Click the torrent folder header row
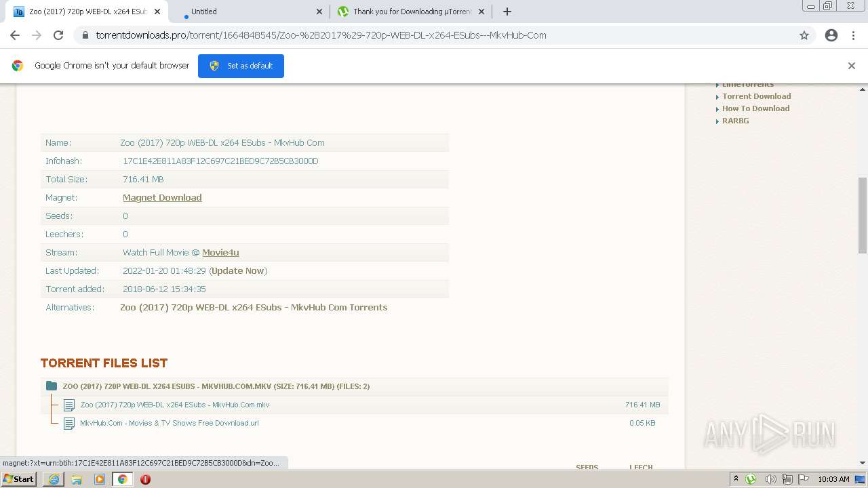Image resolution: width=868 pixels, height=488 pixels. [355, 386]
